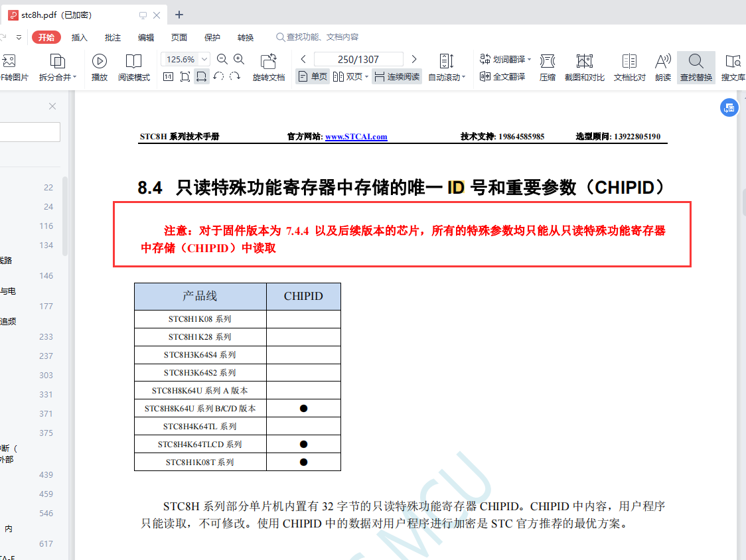Zoom in with the plus magnifier
This screenshot has width=746, height=560.
pyautogui.click(x=239, y=59)
